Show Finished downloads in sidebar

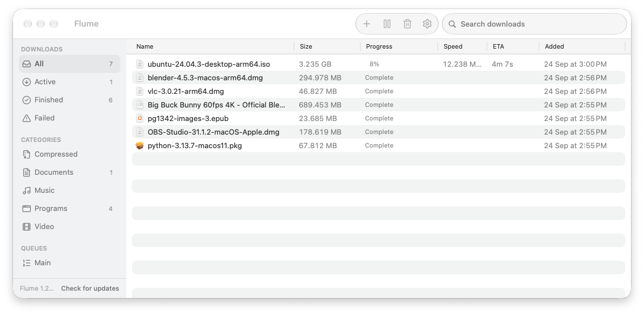click(70, 100)
